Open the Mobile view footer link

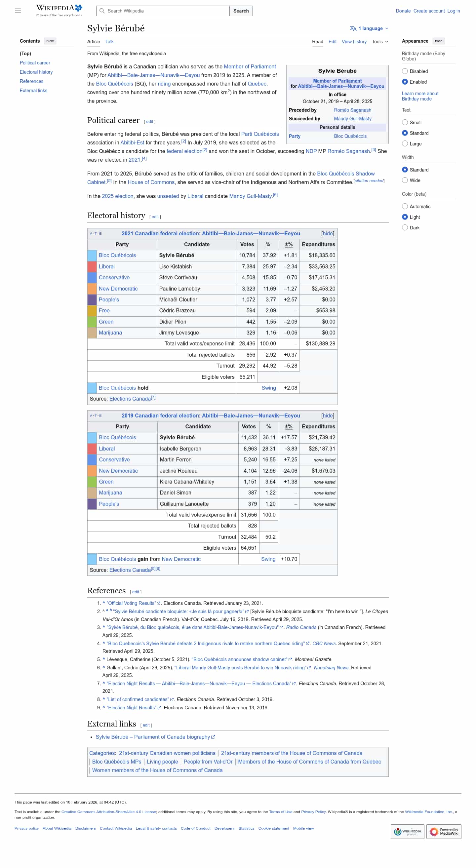(x=303, y=828)
